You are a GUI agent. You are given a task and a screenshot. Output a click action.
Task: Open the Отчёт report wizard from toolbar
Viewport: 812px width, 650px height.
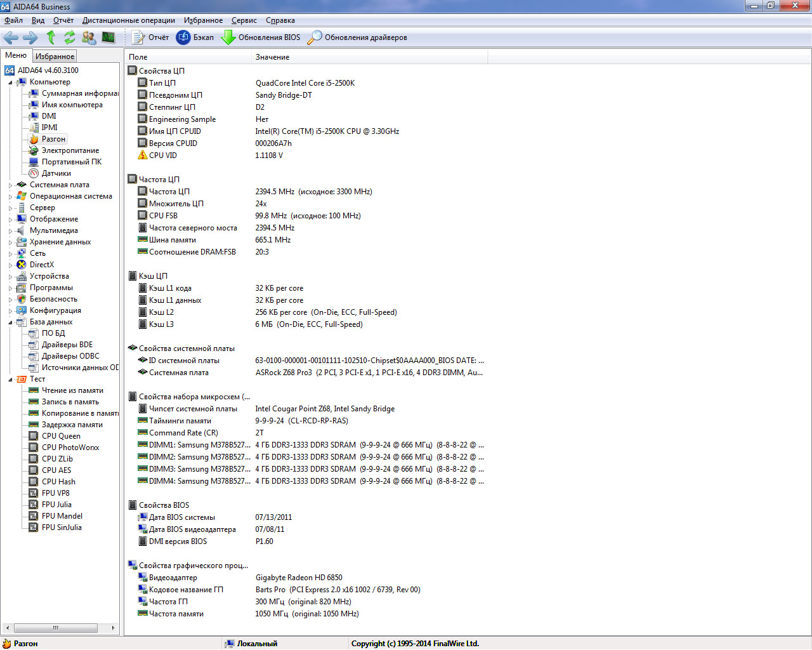point(150,37)
